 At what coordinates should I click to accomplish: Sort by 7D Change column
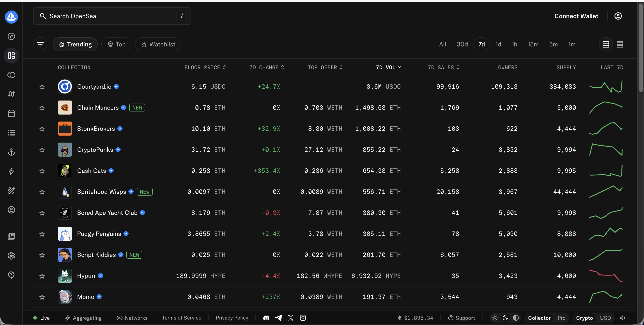(x=267, y=67)
